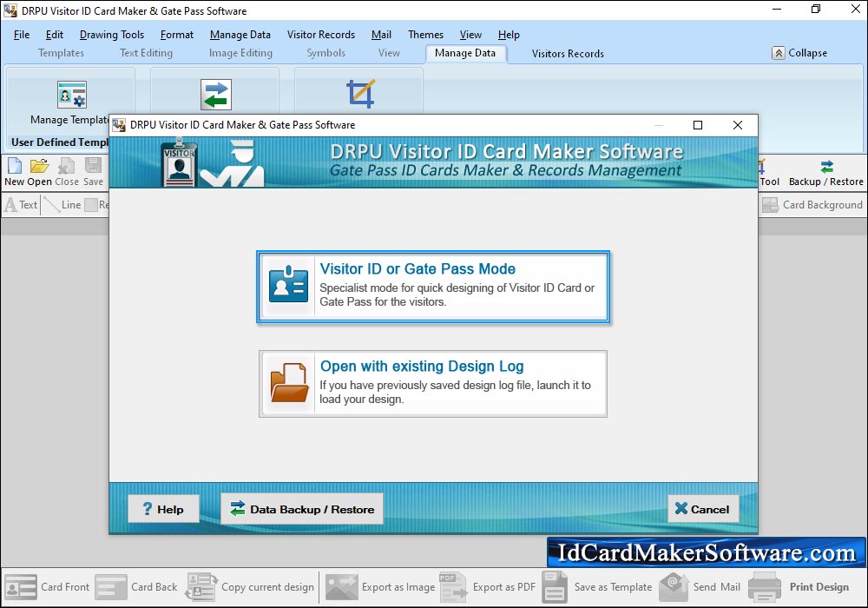Screen dimensions: 868x608
Task: Open Data Backup / Restore in dialog
Action: (x=302, y=509)
